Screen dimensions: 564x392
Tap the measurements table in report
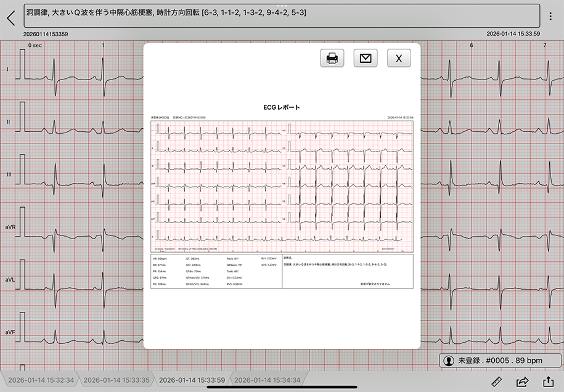[x=216, y=271]
